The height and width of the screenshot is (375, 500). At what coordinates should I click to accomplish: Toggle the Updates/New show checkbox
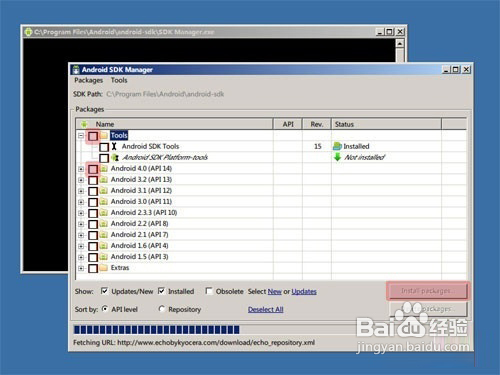point(104,291)
